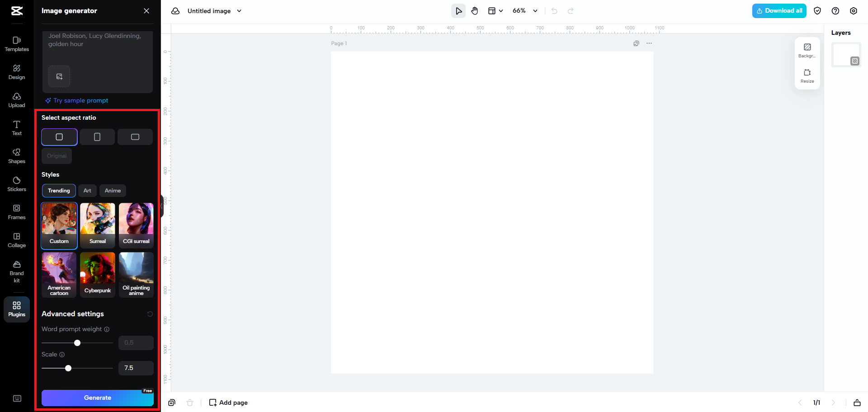Select the landscape aspect ratio

(x=135, y=137)
